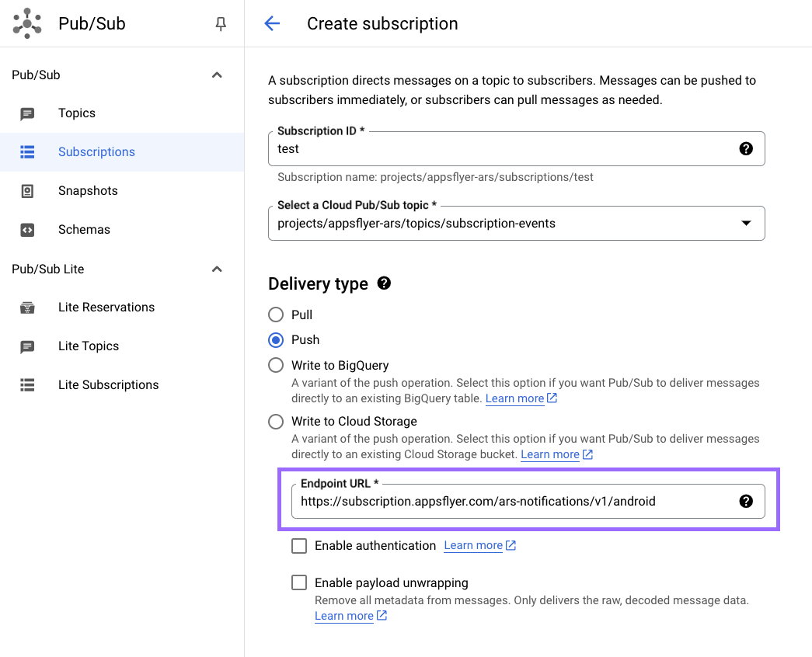The height and width of the screenshot is (657, 812).
Task: Click the Snapshots sidebar icon
Action: 27,191
